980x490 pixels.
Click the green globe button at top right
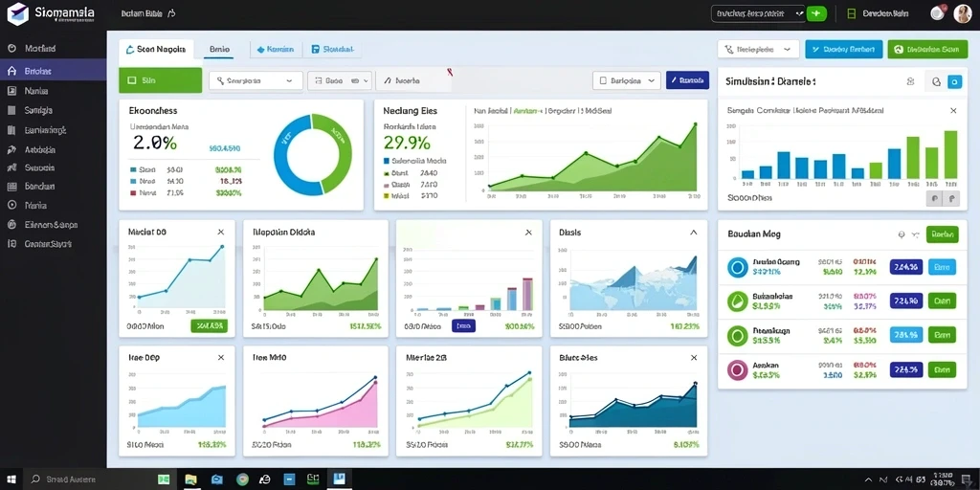coord(927,50)
